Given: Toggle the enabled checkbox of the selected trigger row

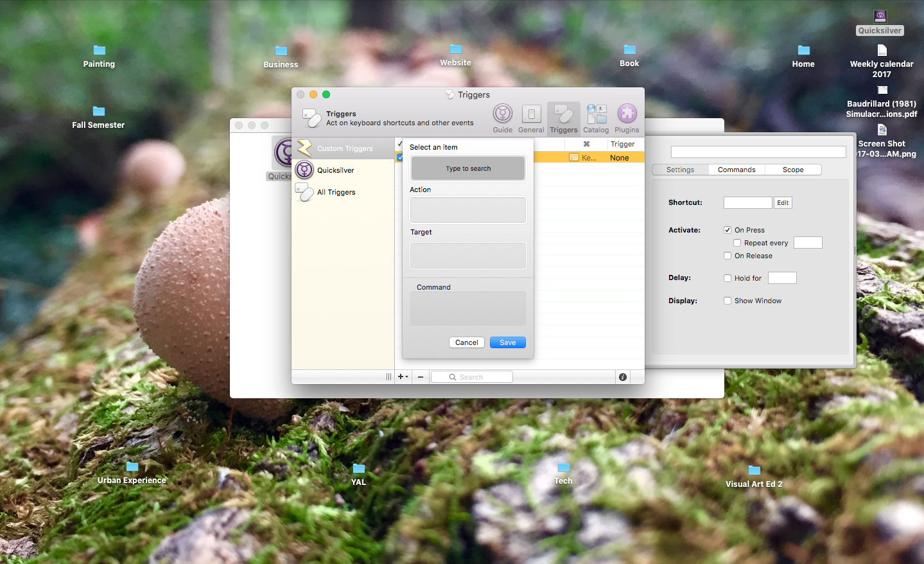Looking at the screenshot, I should [400, 157].
